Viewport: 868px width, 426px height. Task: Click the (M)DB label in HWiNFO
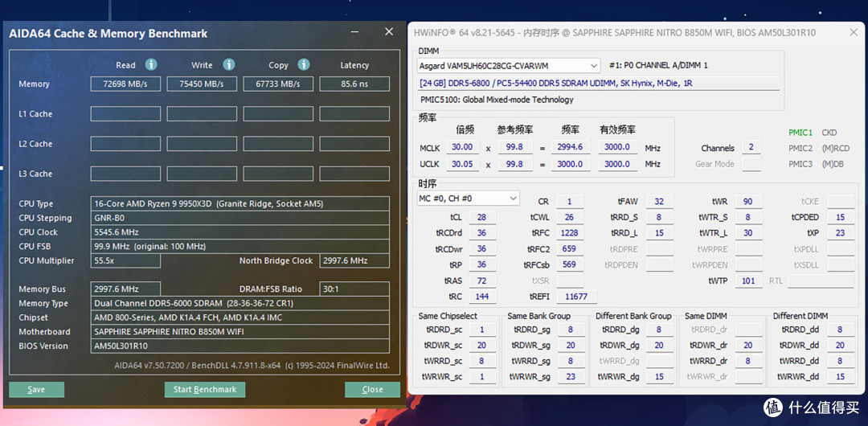[833, 164]
